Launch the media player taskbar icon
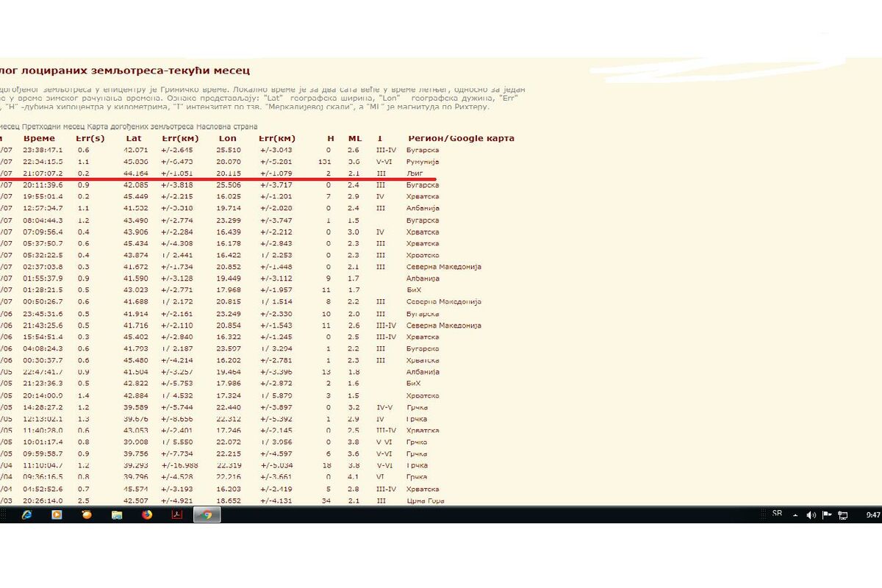 pos(57,515)
